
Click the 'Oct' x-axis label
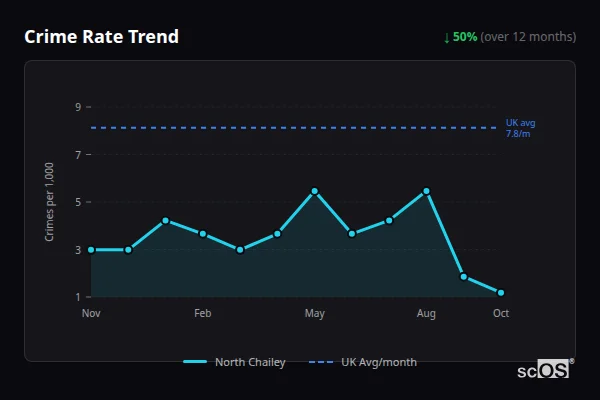pos(501,313)
